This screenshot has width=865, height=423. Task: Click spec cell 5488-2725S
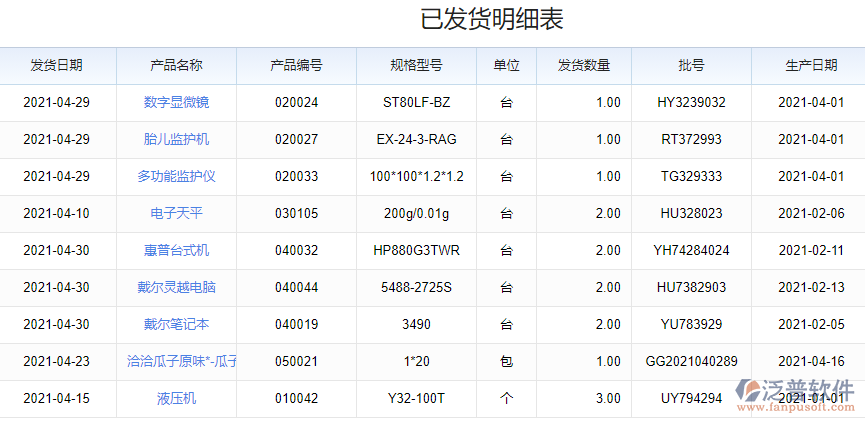click(x=417, y=287)
